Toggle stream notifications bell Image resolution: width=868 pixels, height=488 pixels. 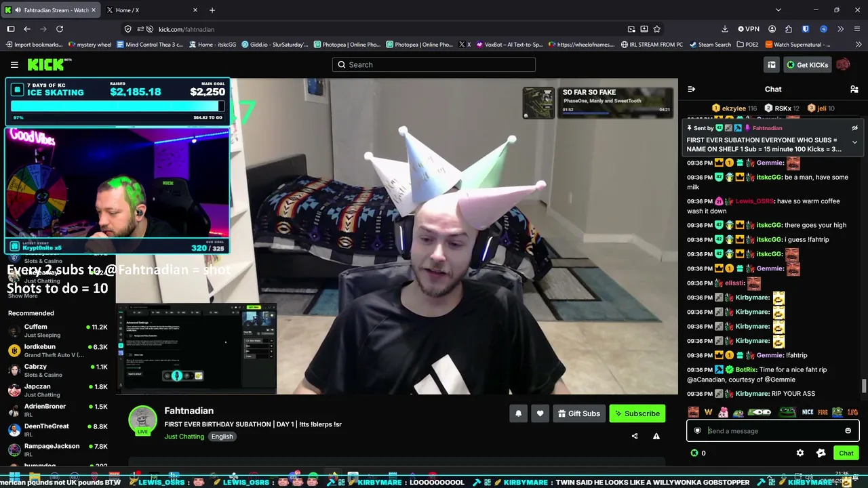click(519, 413)
